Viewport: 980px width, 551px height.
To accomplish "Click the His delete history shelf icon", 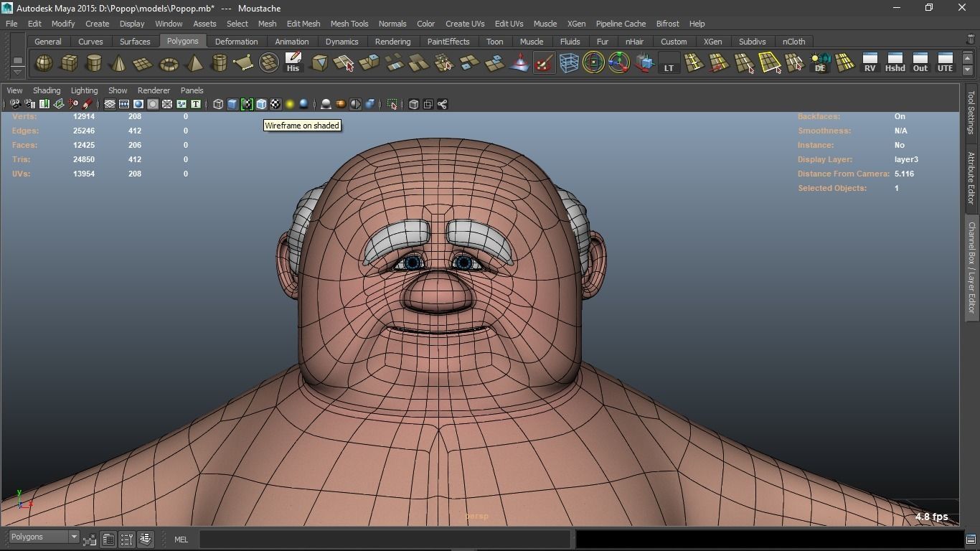I will (293, 63).
